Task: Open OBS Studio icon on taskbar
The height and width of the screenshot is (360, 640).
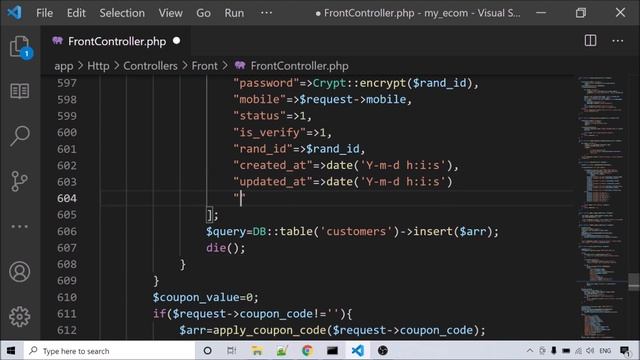Action: pyautogui.click(x=382, y=351)
